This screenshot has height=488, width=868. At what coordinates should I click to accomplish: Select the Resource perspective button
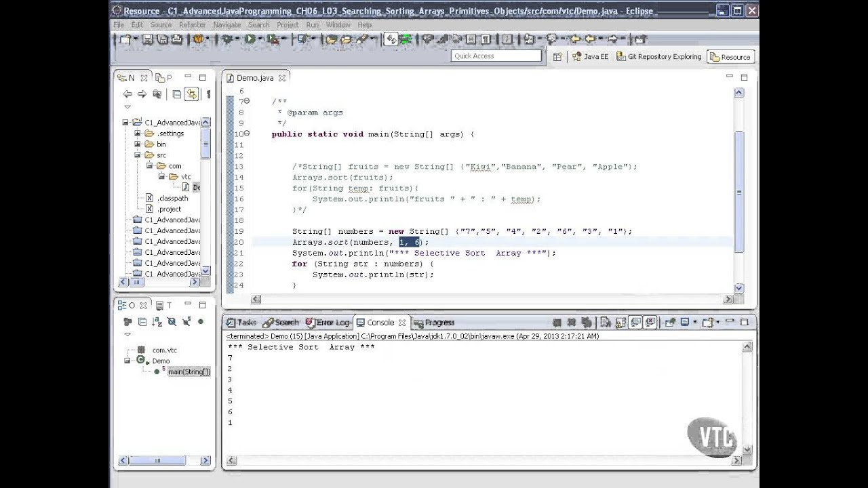coord(730,57)
